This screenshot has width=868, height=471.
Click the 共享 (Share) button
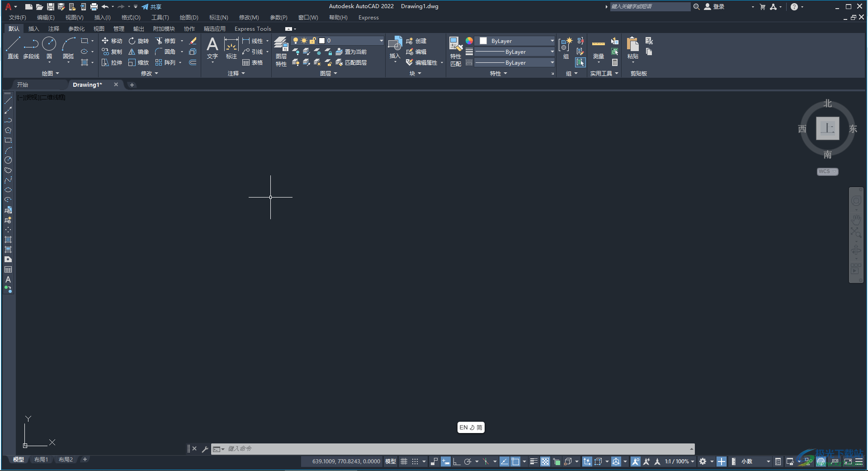click(x=151, y=7)
